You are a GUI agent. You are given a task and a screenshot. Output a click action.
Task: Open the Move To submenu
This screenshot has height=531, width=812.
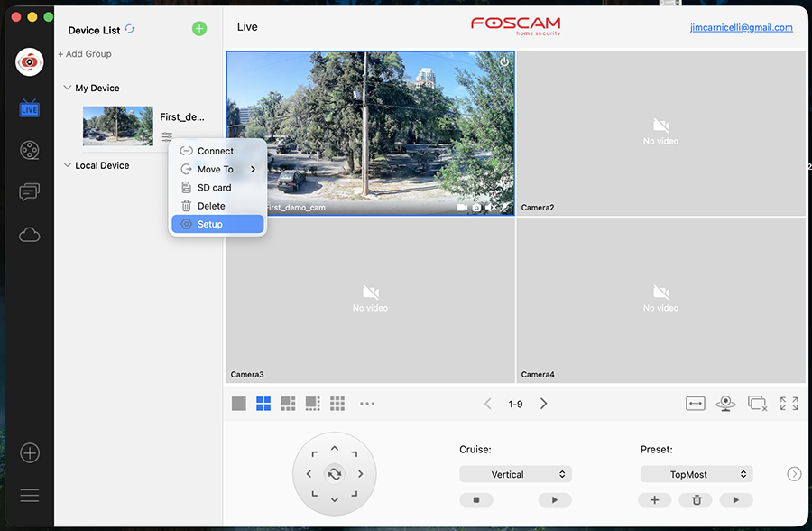(217, 169)
